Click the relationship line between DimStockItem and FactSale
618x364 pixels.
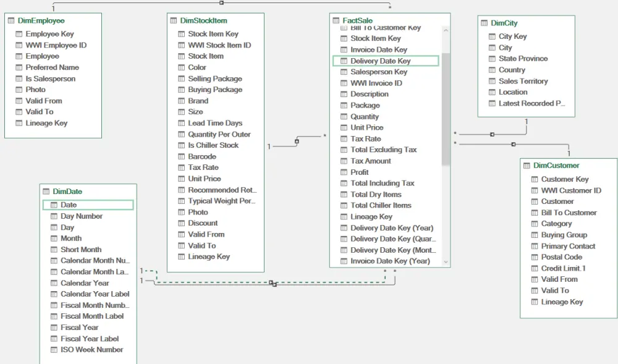[x=297, y=142]
